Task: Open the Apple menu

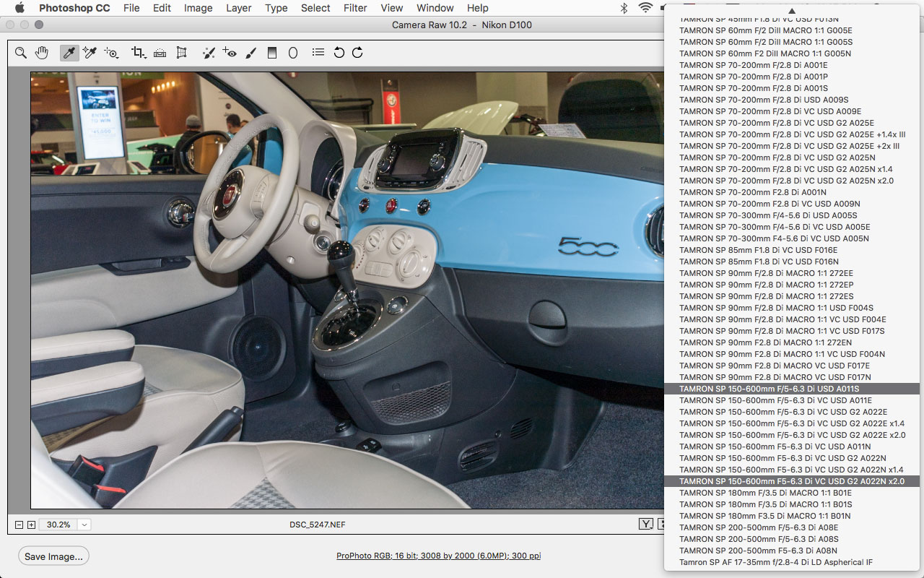Action: point(19,8)
